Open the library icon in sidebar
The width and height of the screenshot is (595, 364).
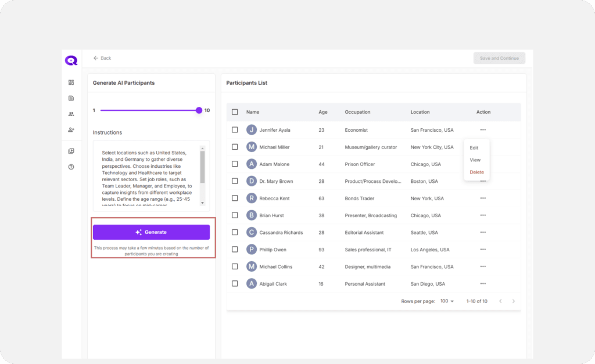(x=71, y=151)
